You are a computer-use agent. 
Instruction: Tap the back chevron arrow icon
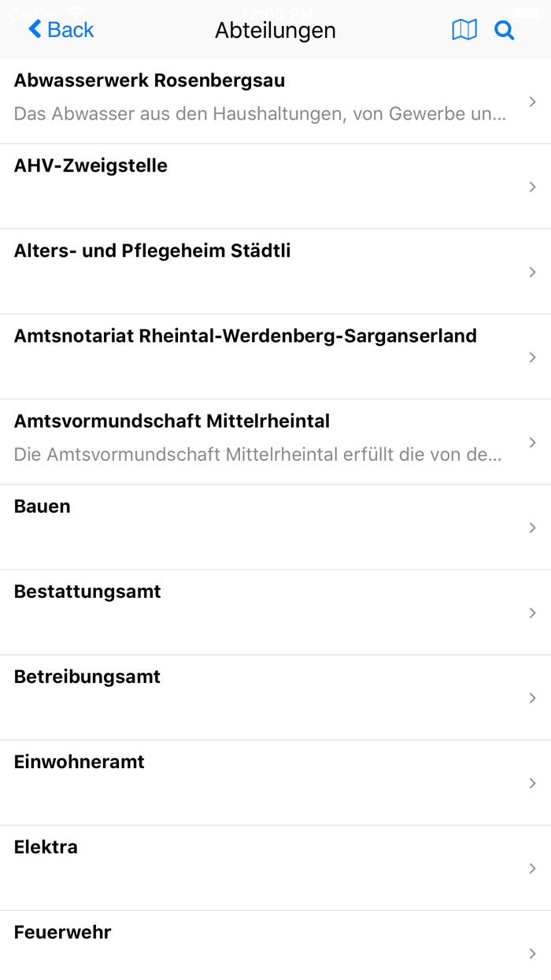[32, 29]
